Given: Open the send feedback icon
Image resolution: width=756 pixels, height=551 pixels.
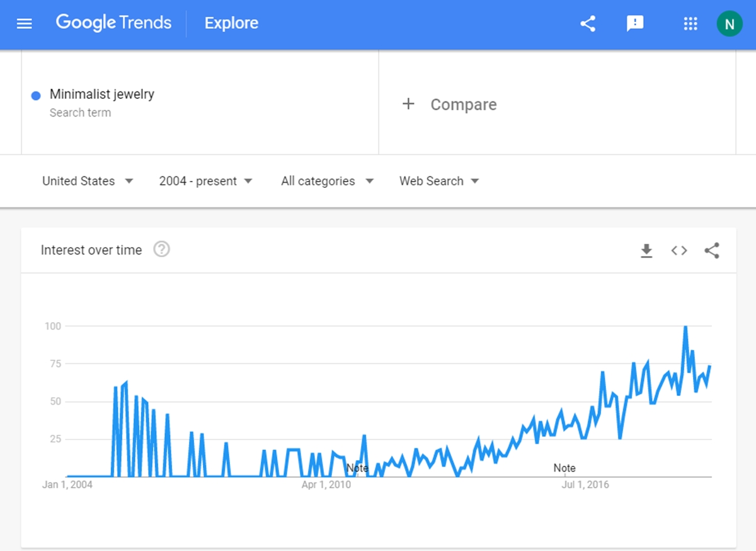Looking at the screenshot, I should tap(635, 24).
